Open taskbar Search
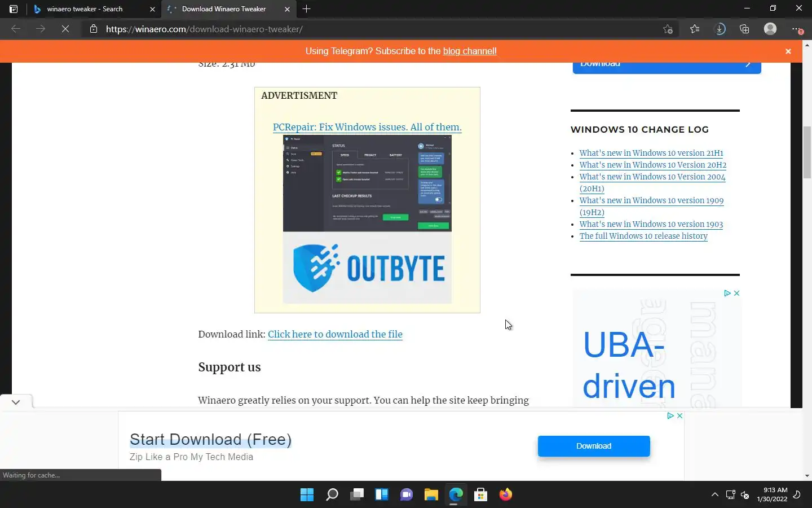Screen dimensions: 812x508 tap(332, 494)
